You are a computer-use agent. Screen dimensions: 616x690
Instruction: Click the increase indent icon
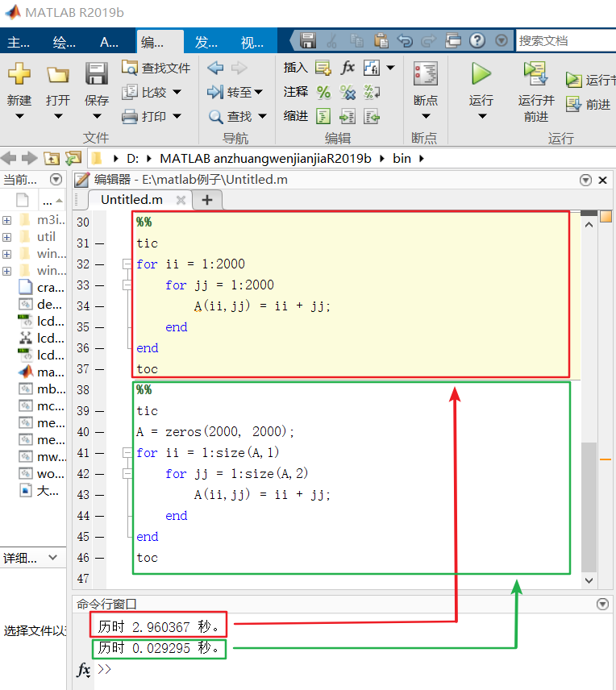(348, 116)
